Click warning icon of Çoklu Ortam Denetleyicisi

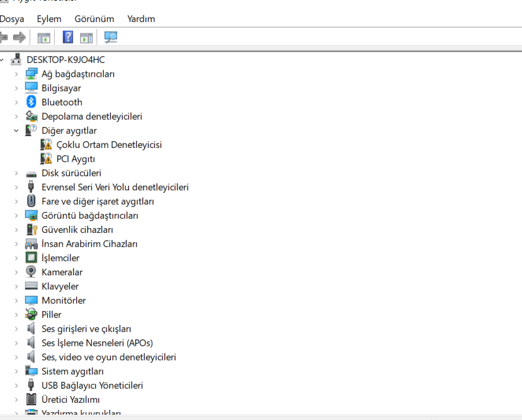[46, 144]
